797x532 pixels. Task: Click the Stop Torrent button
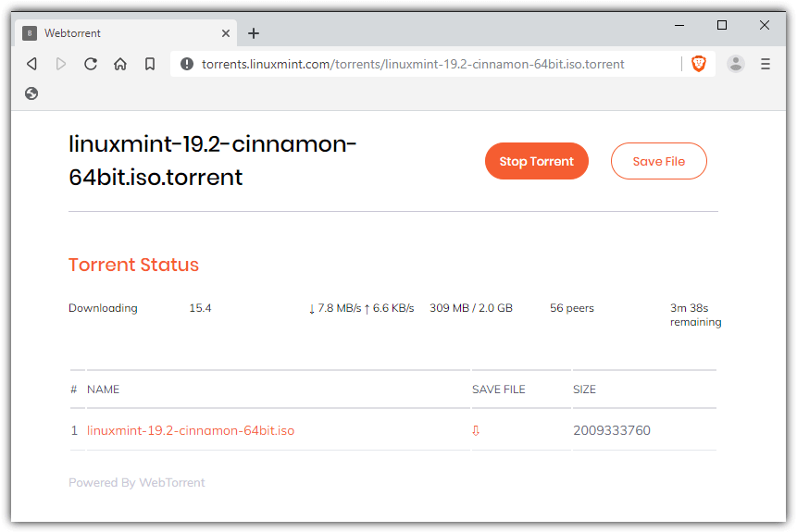(x=536, y=161)
